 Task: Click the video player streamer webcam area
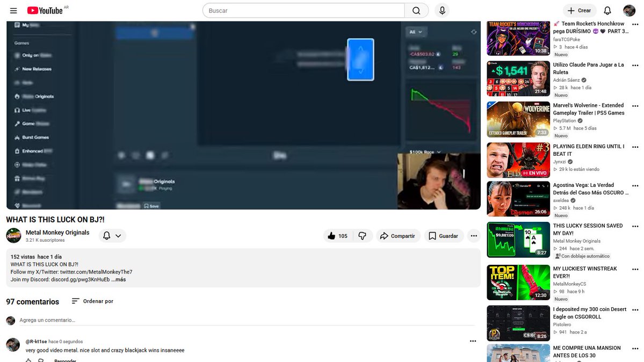[x=439, y=181]
